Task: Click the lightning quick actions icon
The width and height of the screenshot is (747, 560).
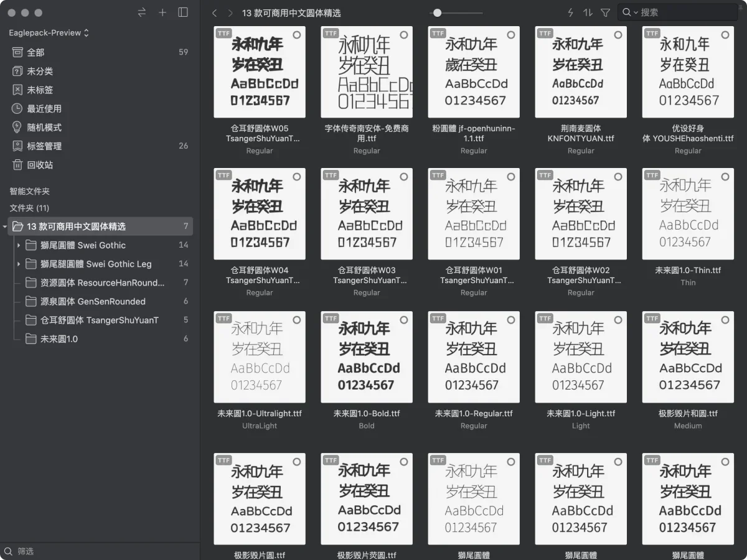Action: coord(570,12)
